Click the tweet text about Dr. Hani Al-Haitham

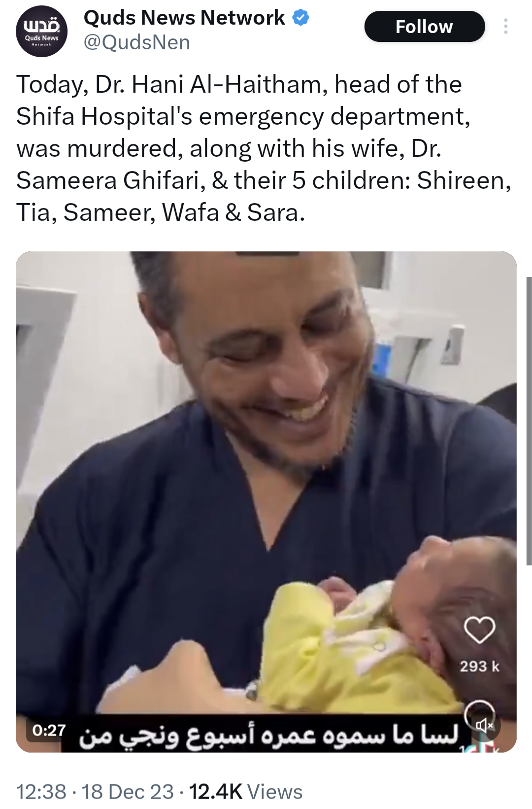[264, 148]
